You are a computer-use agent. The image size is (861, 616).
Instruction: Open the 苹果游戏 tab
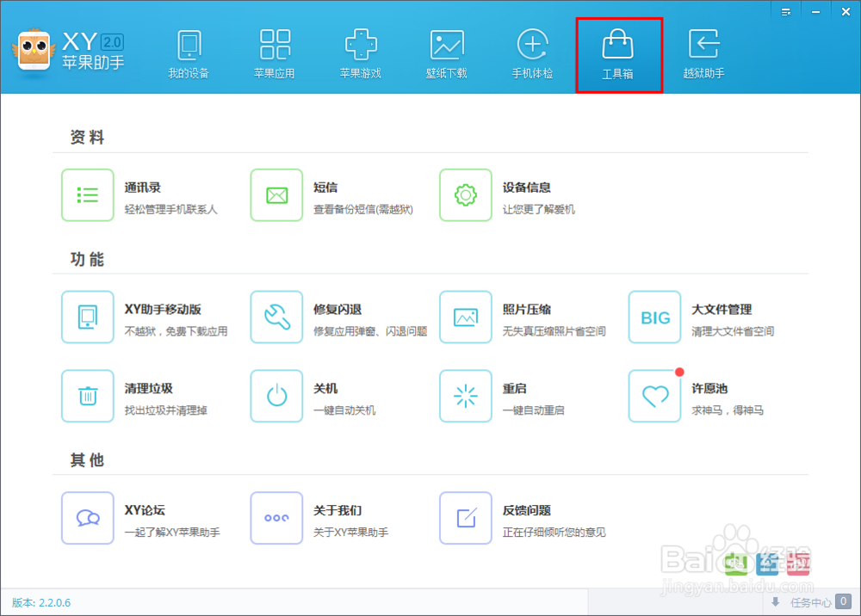361,55
